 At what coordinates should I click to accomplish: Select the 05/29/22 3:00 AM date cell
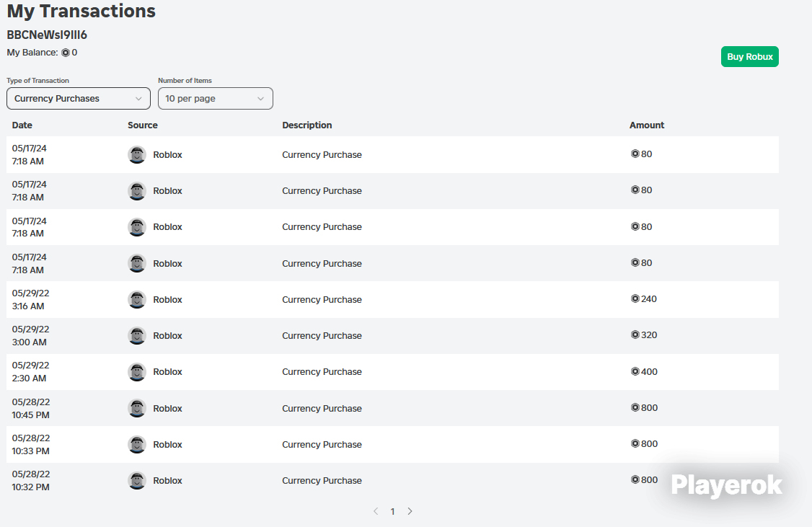[x=30, y=335]
